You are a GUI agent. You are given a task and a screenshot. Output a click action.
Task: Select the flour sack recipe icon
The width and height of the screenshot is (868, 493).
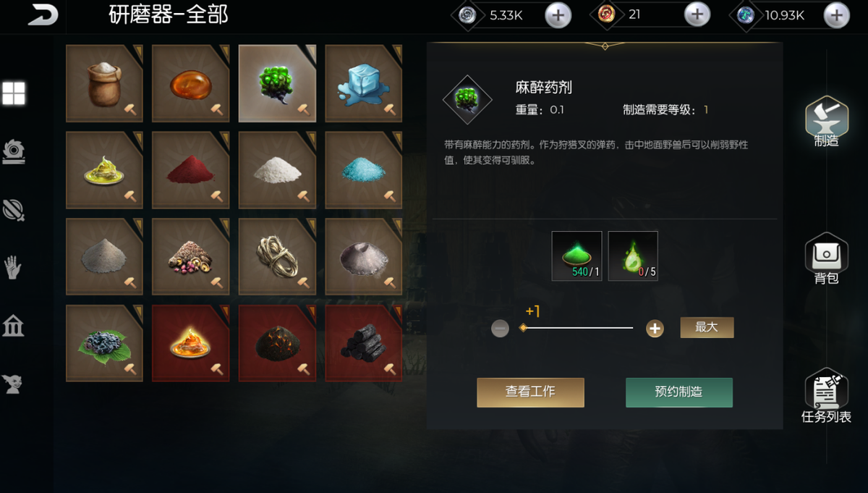click(104, 83)
